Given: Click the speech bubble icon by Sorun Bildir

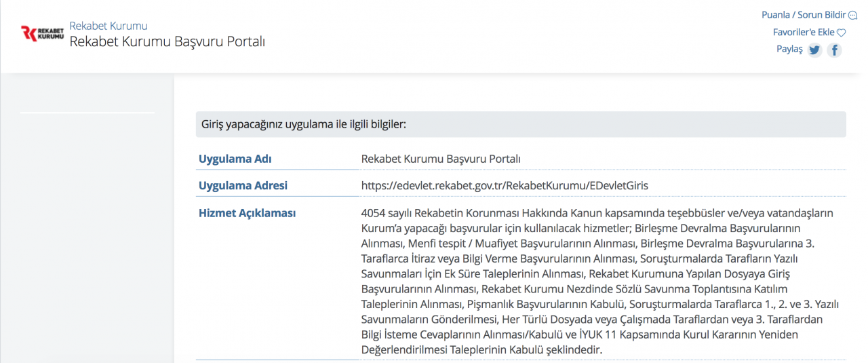Looking at the screenshot, I should click(x=852, y=16).
